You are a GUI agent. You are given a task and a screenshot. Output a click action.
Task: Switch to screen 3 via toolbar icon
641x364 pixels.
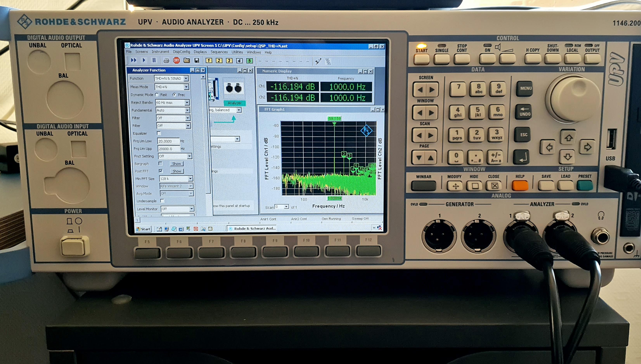pos(229,61)
